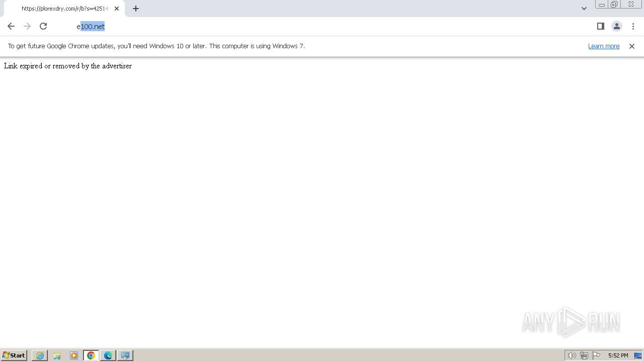This screenshot has height=362, width=644.
Task: Expand the tab search dropdown arrow
Action: 584,9
